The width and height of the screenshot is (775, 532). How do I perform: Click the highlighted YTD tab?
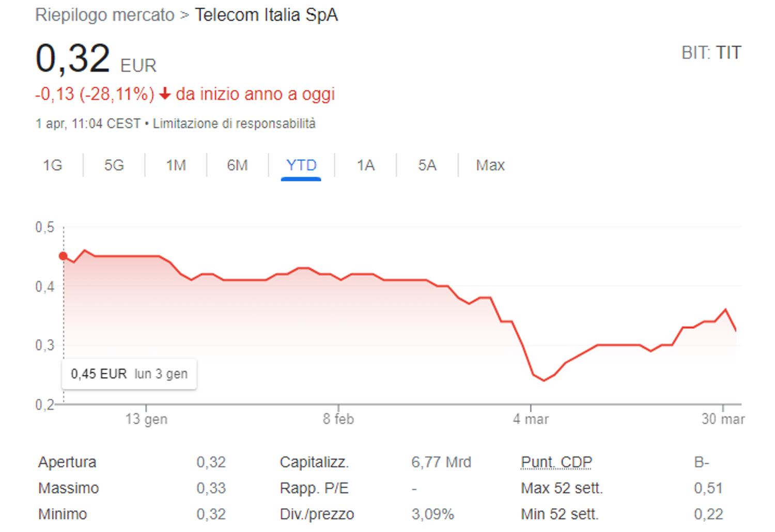pos(301,165)
